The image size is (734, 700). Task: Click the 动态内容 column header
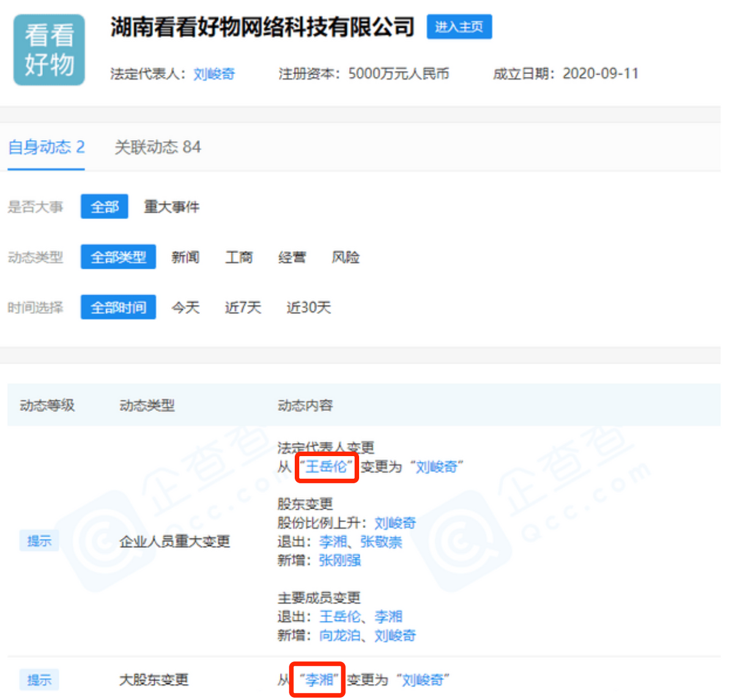pos(305,405)
